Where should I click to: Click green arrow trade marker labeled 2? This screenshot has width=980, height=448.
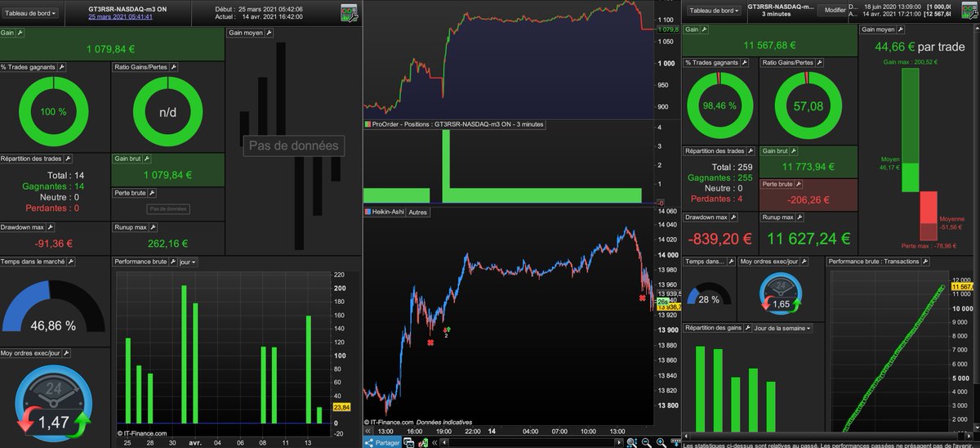pos(447,329)
